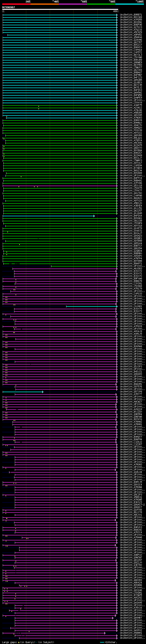Click the DC596987 query label
Image resolution: width=146 pixels, height=644 pixels.
[x=8, y=7]
